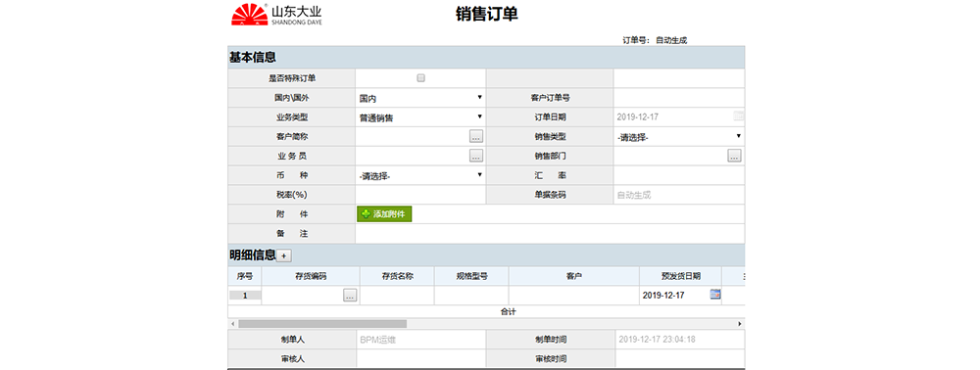Open the 币种 dropdown
Screen dimensions: 980x370
420,175
